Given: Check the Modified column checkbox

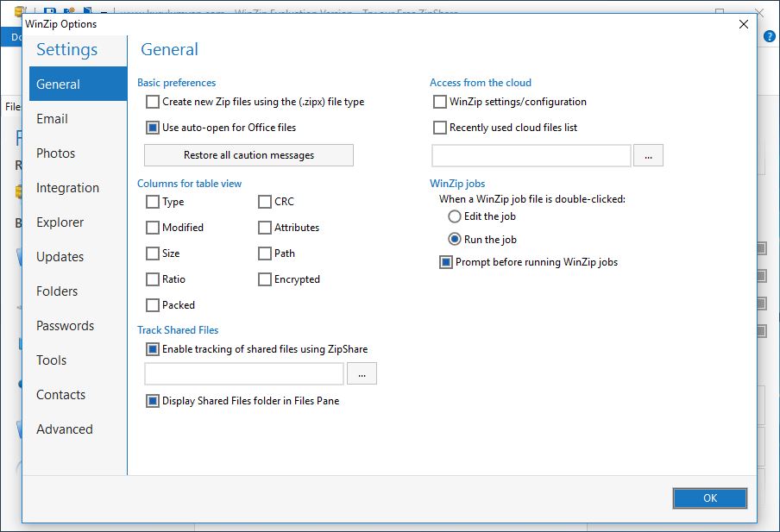Looking at the screenshot, I should point(153,228).
